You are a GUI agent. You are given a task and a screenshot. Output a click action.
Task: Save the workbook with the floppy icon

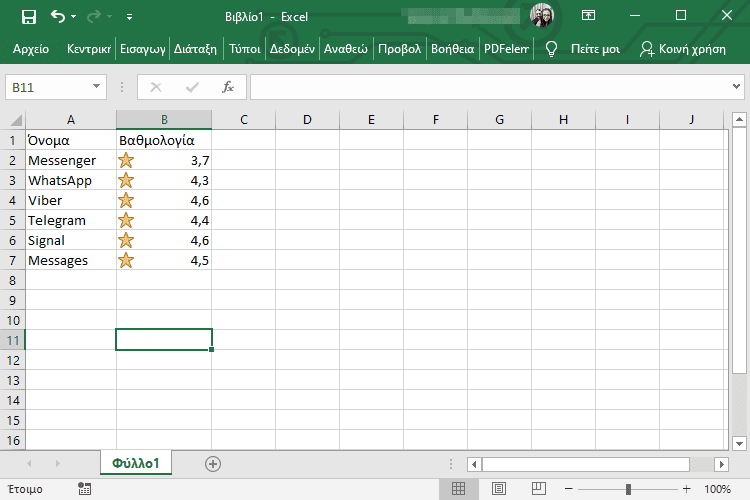29,17
